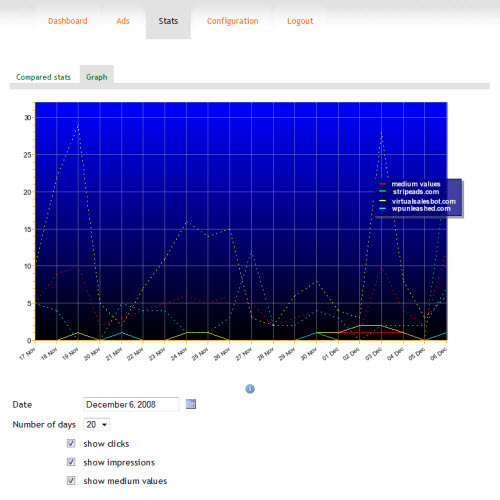Select the Stats tab
Screen dimensions: 500x500
click(x=168, y=22)
